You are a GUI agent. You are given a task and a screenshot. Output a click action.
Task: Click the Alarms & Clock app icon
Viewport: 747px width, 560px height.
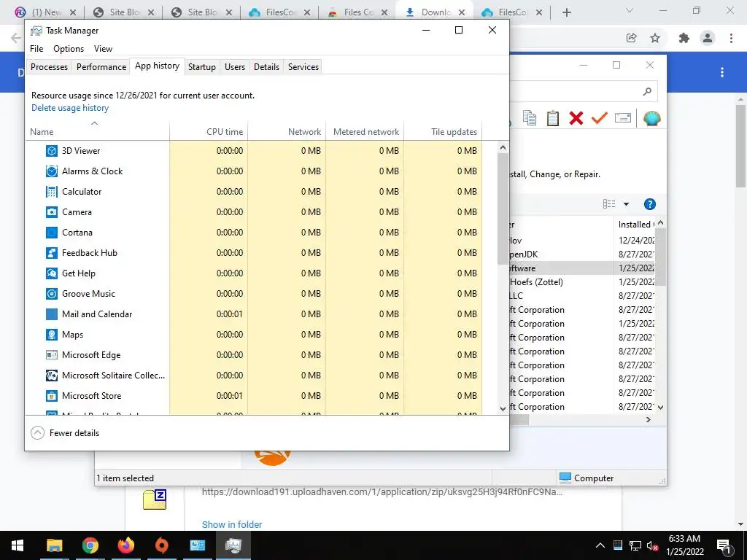click(x=52, y=171)
